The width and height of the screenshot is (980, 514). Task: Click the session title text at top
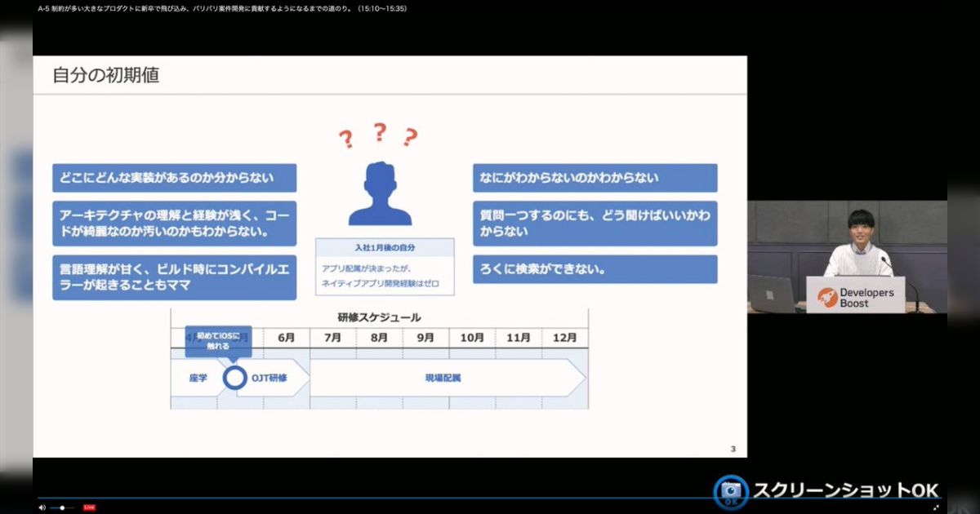coord(222,8)
